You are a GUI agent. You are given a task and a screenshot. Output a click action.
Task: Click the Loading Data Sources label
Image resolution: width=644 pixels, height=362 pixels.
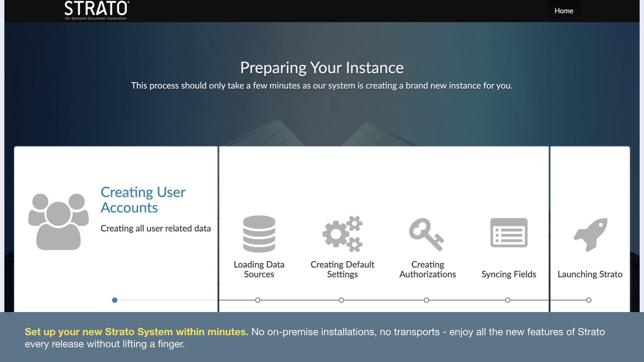[x=259, y=269]
